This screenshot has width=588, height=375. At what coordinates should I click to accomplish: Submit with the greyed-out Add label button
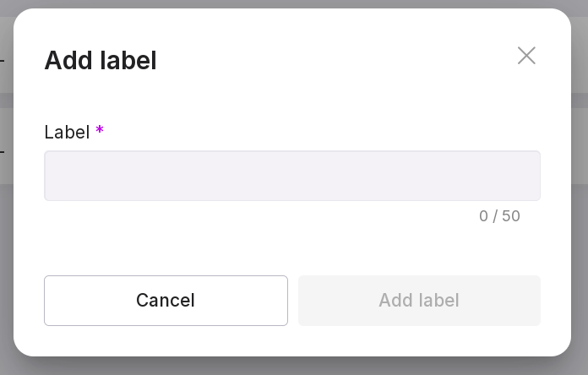pyautogui.click(x=419, y=301)
